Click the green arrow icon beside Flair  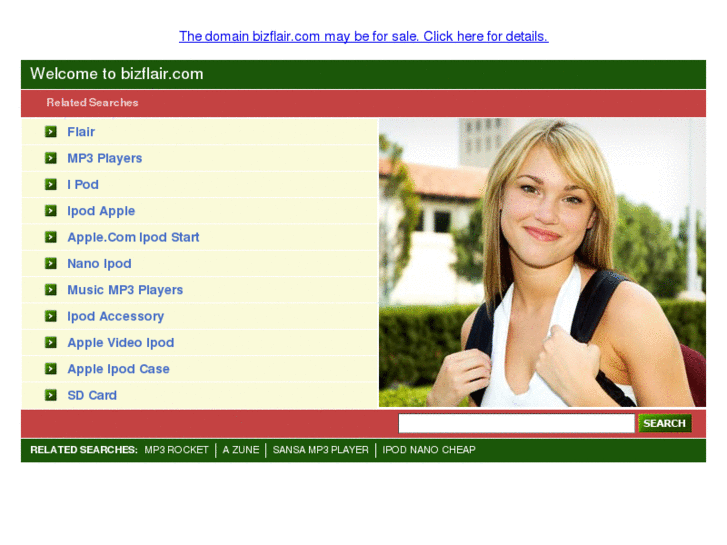51,132
